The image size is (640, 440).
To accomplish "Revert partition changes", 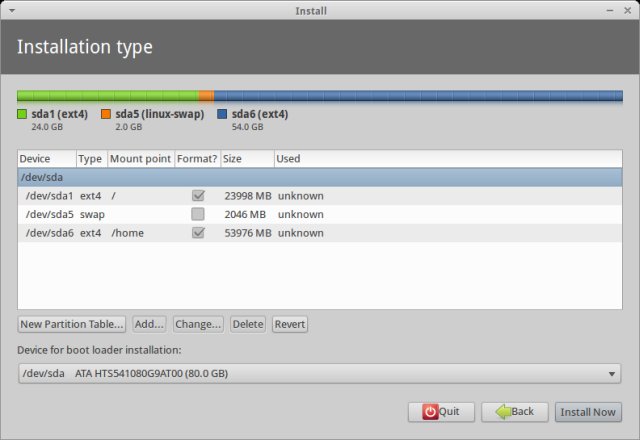I will 290,324.
